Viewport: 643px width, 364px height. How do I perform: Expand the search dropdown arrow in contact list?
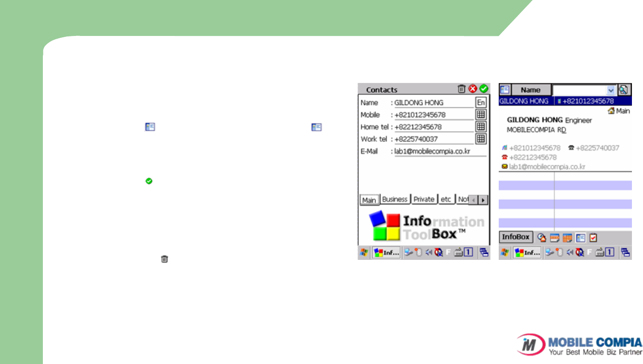coord(611,89)
